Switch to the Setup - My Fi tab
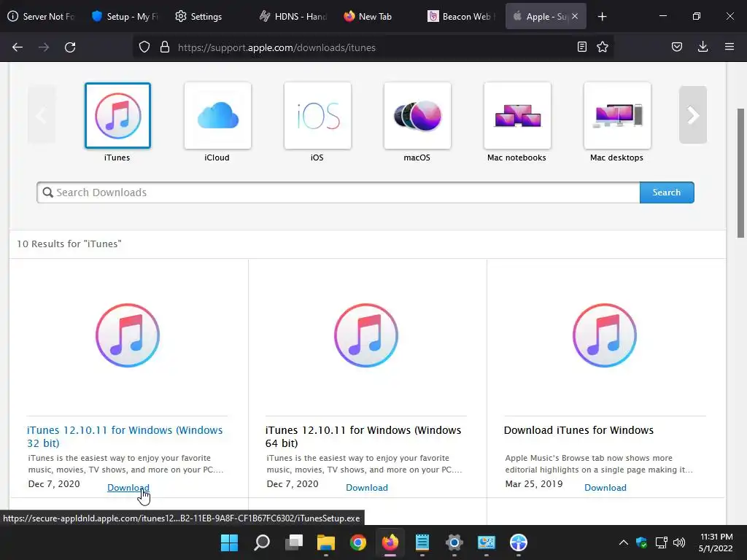 pos(125,16)
